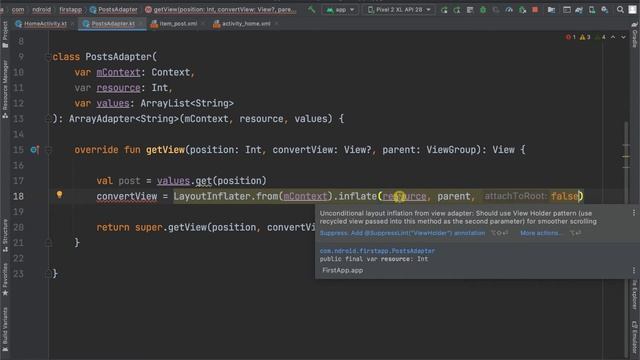
Task: Open the popup's top three-dot menu
Action: coord(633,213)
